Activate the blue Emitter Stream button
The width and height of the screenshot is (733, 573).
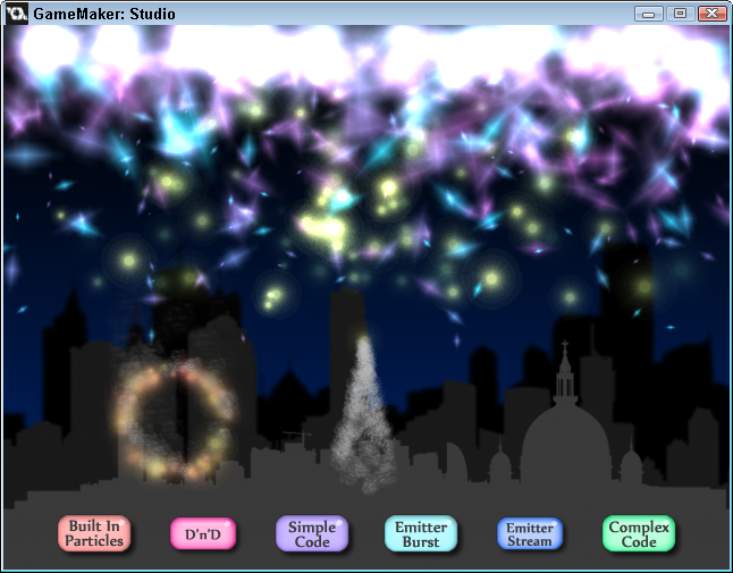coord(529,534)
